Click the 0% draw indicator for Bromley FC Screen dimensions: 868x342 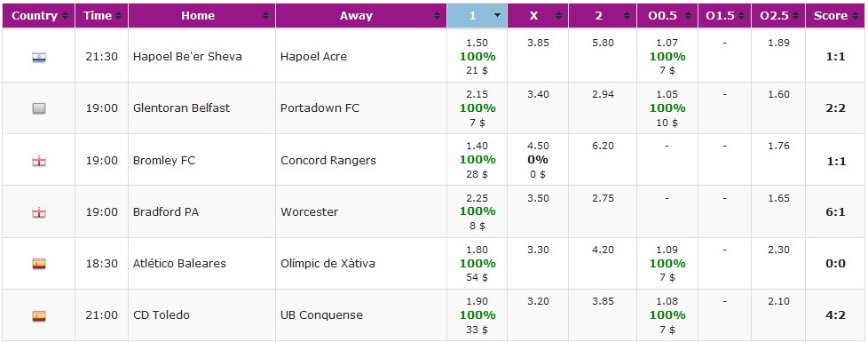[x=538, y=160]
